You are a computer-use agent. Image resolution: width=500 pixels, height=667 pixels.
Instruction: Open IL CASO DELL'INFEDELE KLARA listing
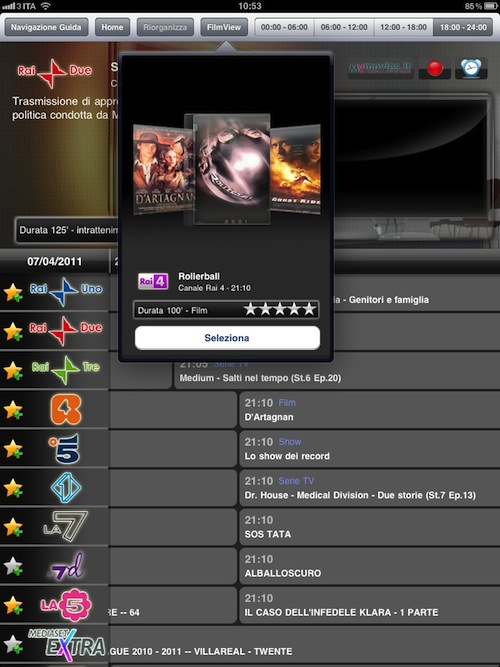point(369,605)
